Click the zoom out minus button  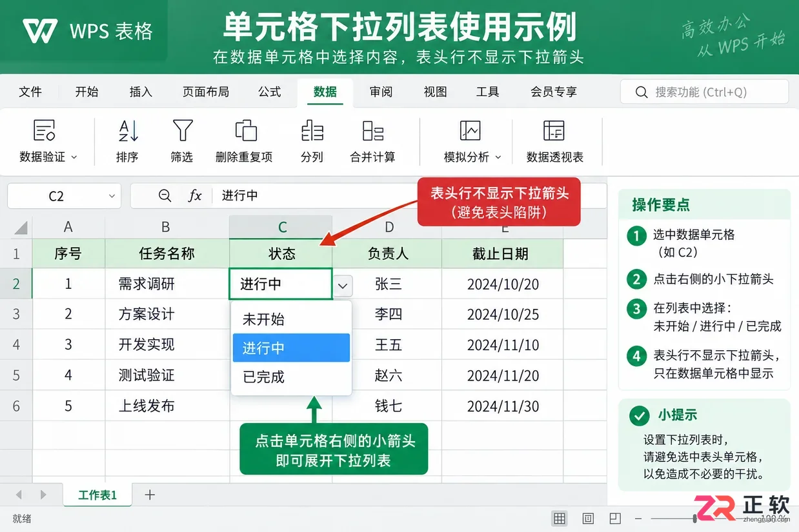point(638,518)
